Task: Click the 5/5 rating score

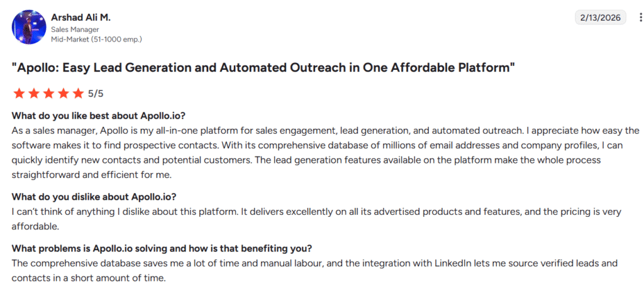Action: click(x=96, y=94)
